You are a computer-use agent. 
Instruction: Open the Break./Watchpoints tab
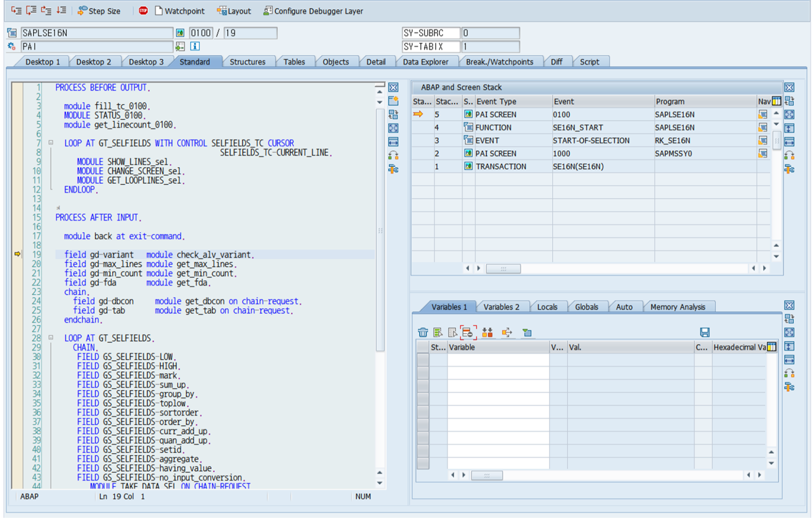(x=499, y=62)
